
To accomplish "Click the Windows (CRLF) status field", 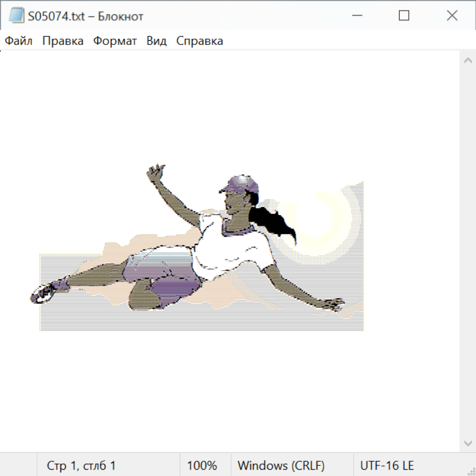I will pyautogui.click(x=281, y=465).
